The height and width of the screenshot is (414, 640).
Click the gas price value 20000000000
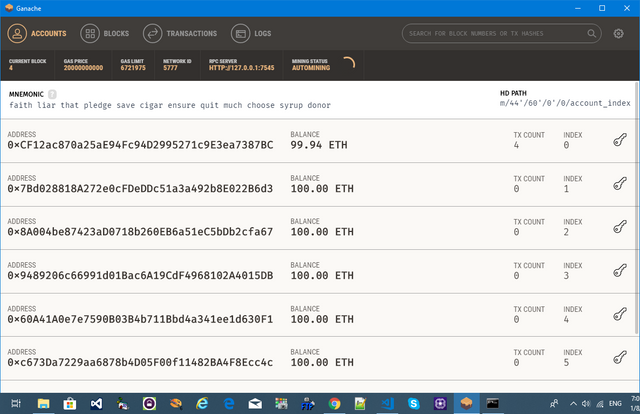tap(83, 68)
